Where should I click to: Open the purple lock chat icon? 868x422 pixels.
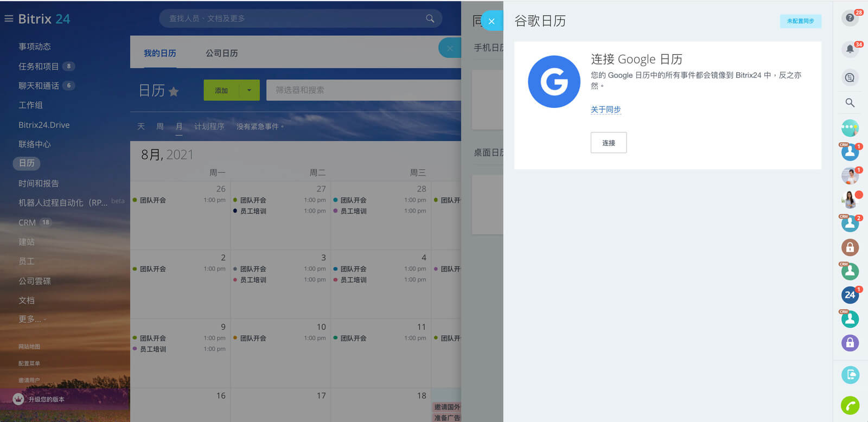pos(850,343)
